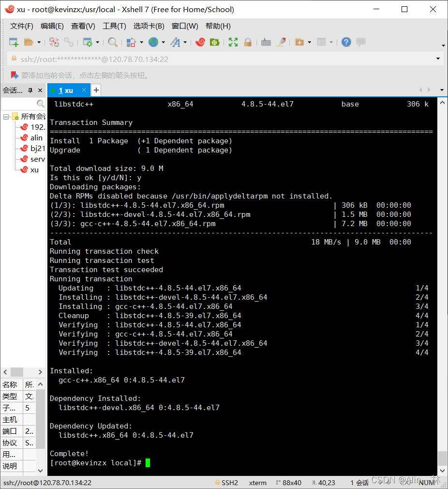Click the layout panes toolbar icon
The height and width of the screenshot is (489, 448).
coord(321,42)
